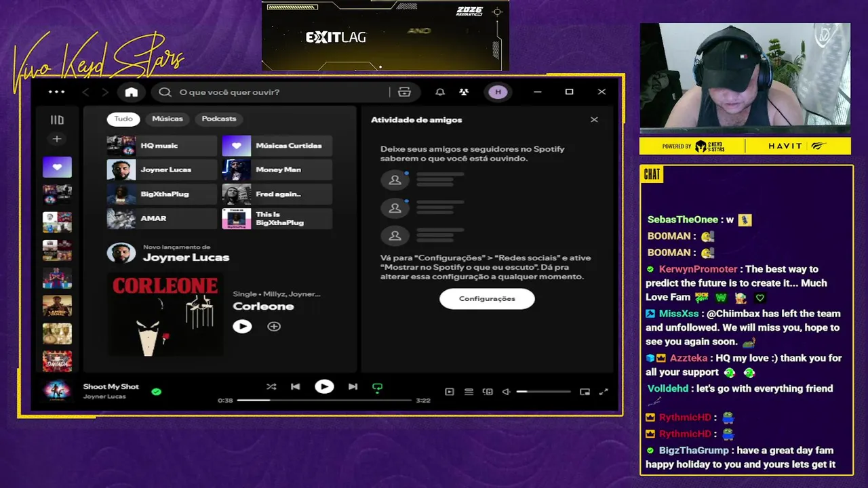The width and height of the screenshot is (868, 488).
Task: Open the Browse icon in search bar
Action: click(x=405, y=92)
